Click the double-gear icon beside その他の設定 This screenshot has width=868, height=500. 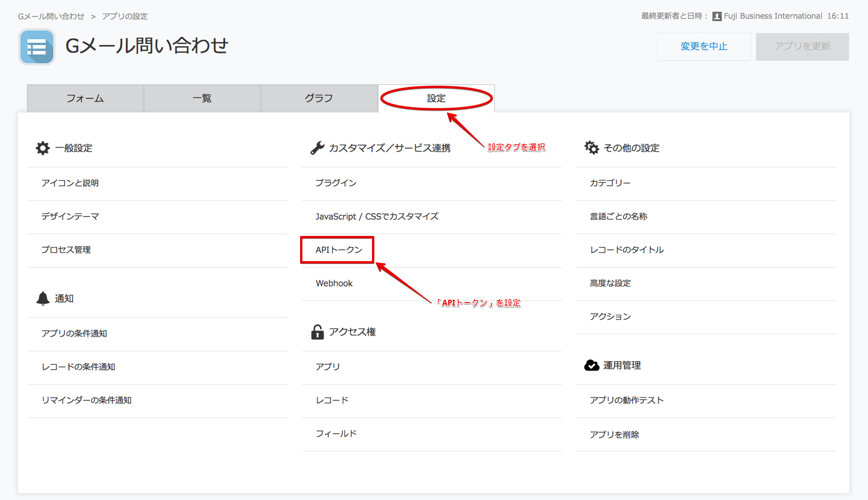point(591,148)
